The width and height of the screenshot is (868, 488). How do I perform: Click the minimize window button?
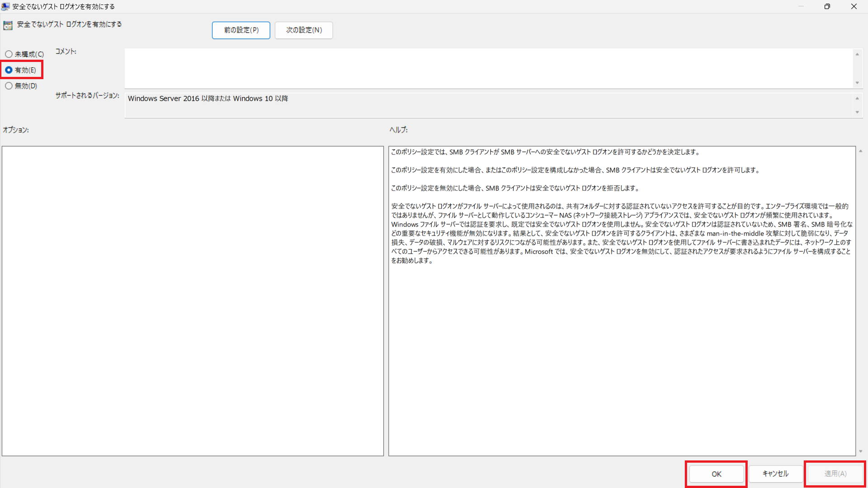[801, 6]
